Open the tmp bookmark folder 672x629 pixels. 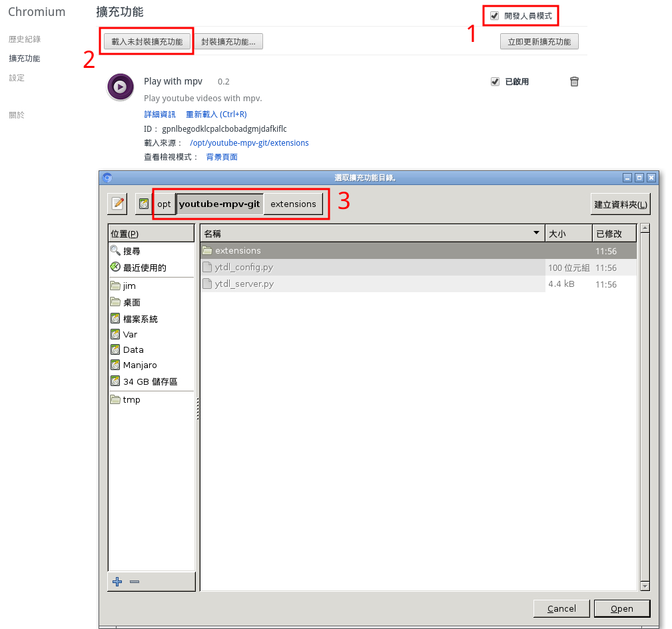point(152,399)
